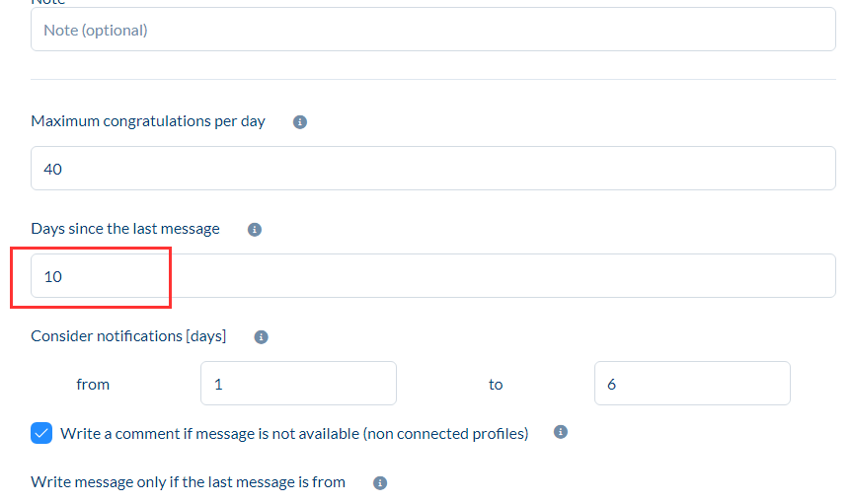Click the 'to' label text
Image resolution: width=853 pixels, height=504 pixels.
[496, 385]
